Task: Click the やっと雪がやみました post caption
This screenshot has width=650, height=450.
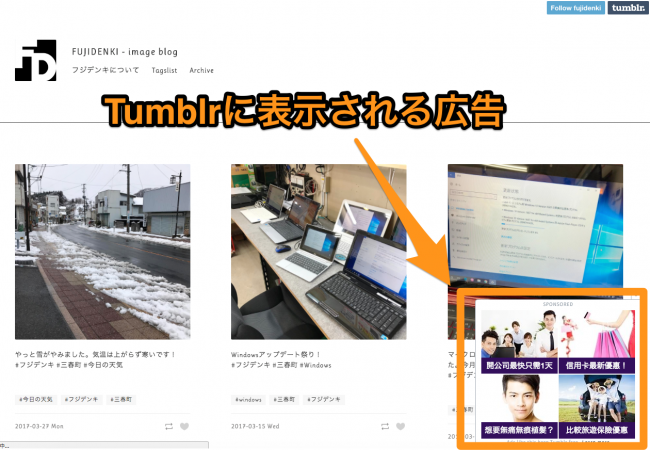Action: coord(95,354)
